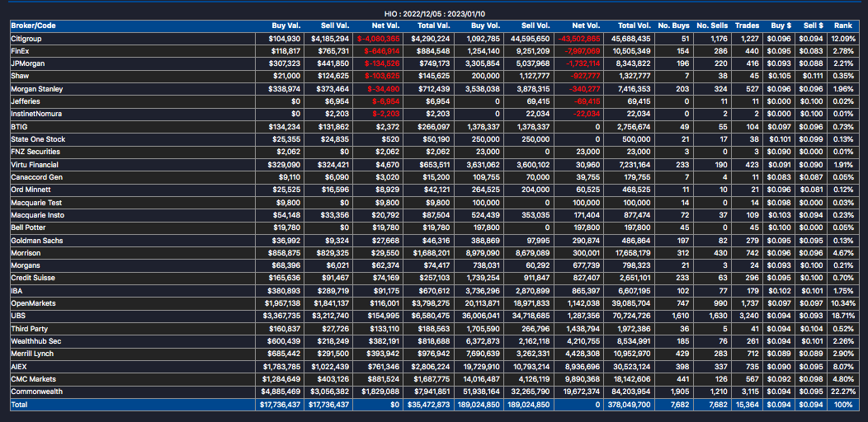Click the Trades column header
This screenshot has height=422, width=868.
pos(747,26)
